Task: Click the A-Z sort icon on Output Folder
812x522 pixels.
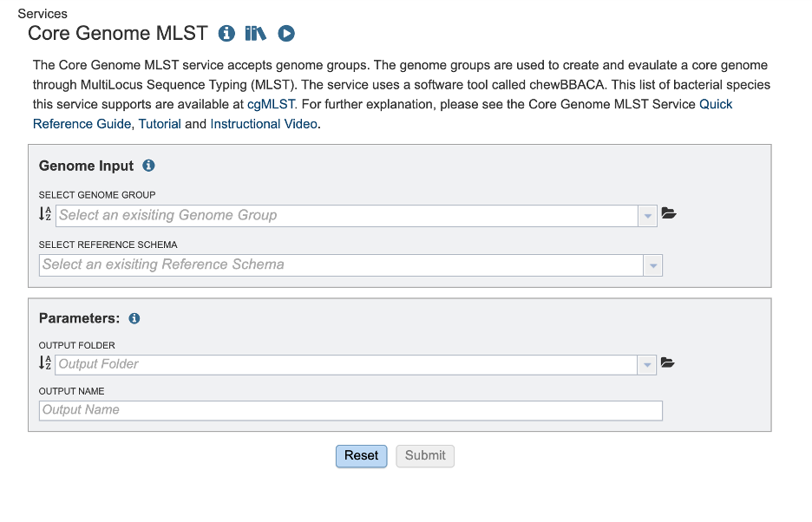Action: click(43, 363)
